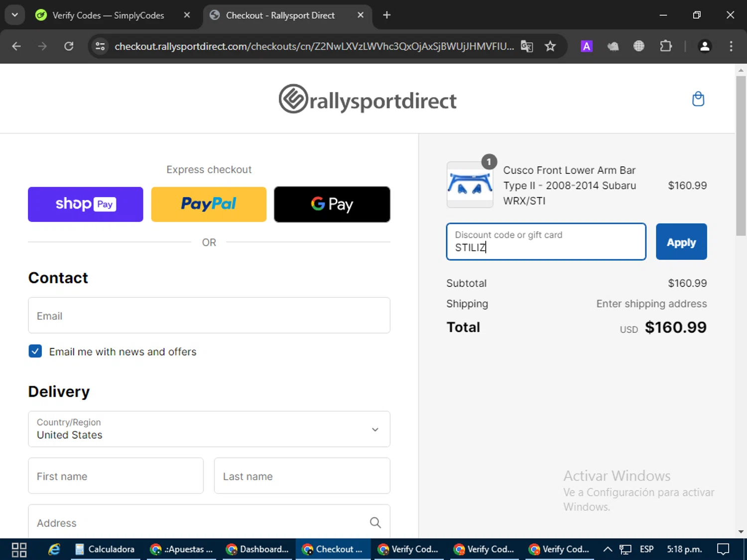Open the tab search dropdown arrow
Screen dimensions: 747x560
coord(15,15)
